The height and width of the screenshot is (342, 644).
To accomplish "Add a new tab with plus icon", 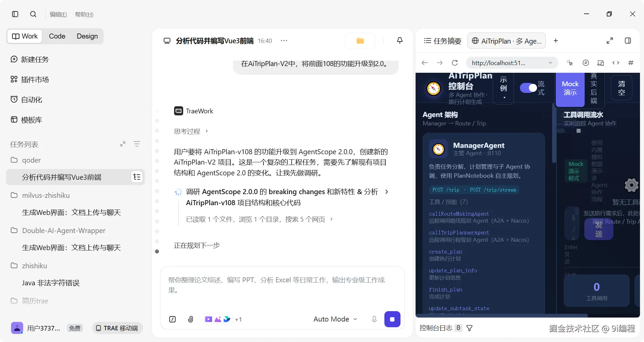I will (556, 41).
